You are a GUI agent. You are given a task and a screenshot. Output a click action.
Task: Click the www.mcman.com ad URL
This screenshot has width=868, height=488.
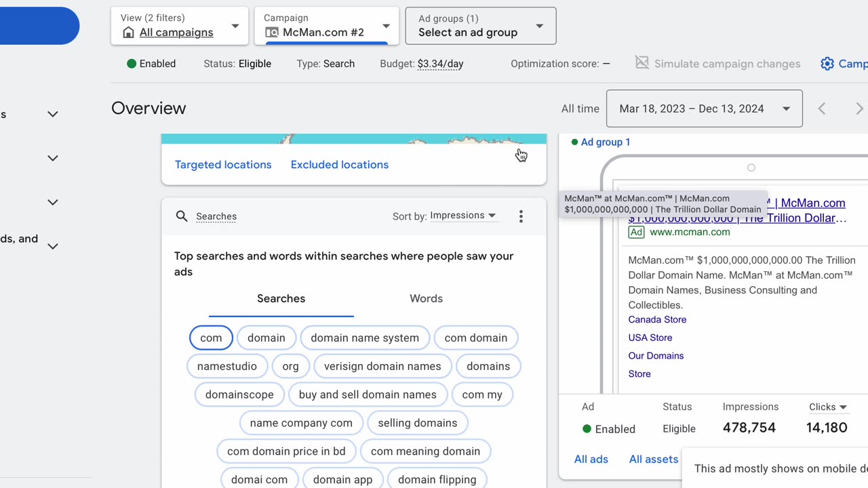click(x=690, y=232)
